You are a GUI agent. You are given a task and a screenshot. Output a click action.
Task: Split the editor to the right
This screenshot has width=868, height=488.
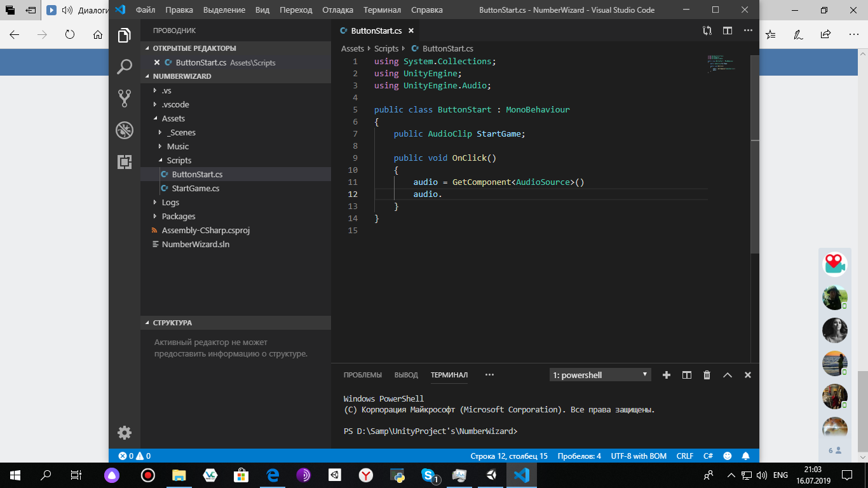pos(728,30)
